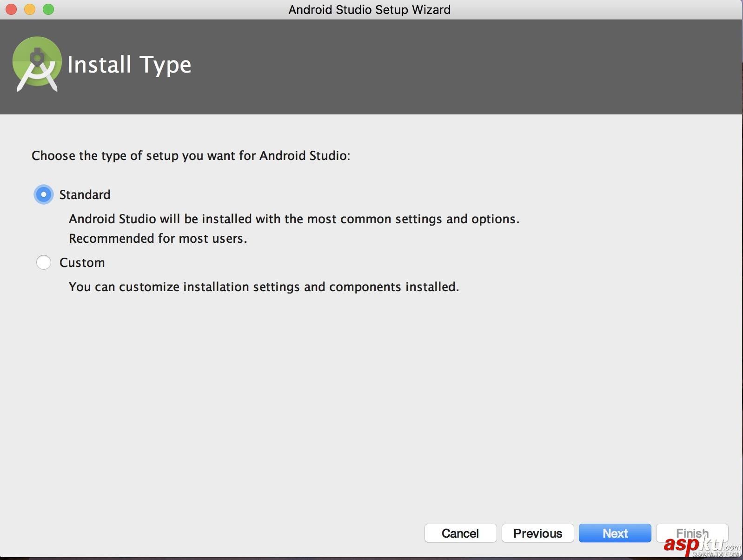Click the Next button
This screenshot has height=560, width=743.
click(x=615, y=533)
